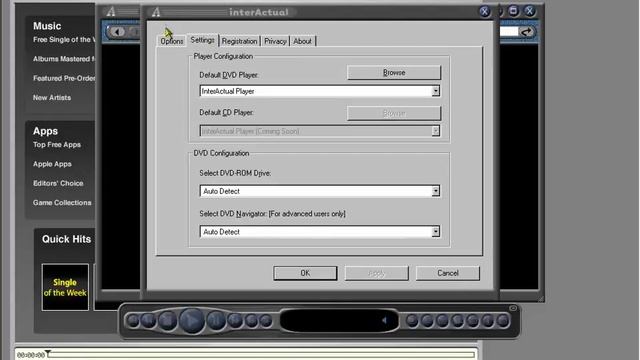Screen dimensions: 640x360
Task: Open the About tab
Action: [302, 41]
